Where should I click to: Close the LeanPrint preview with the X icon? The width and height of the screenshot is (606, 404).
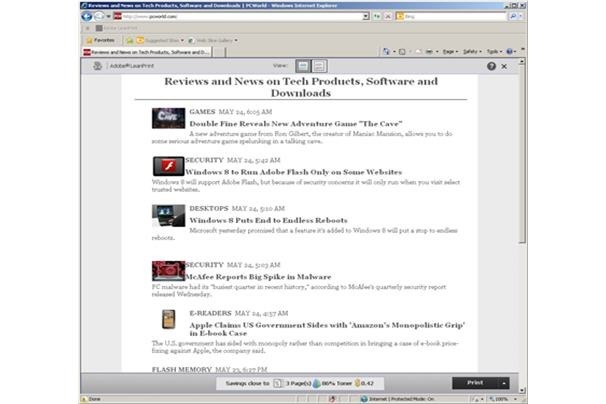504,66
